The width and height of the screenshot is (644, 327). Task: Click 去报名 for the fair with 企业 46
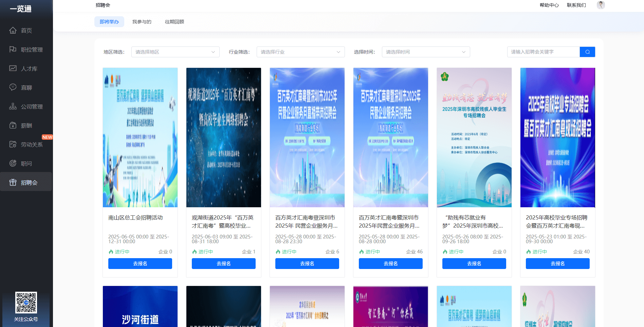click(391, 264)
